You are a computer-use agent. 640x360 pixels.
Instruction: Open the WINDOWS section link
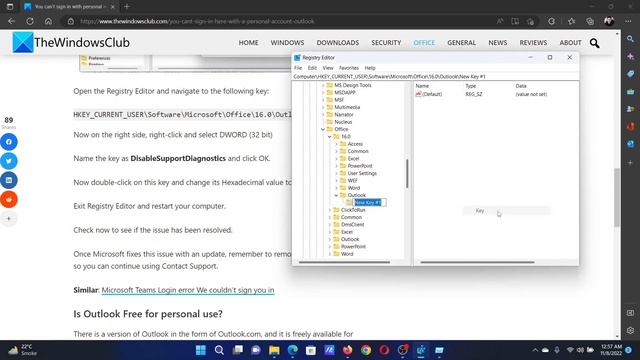[x=287, y=42]
